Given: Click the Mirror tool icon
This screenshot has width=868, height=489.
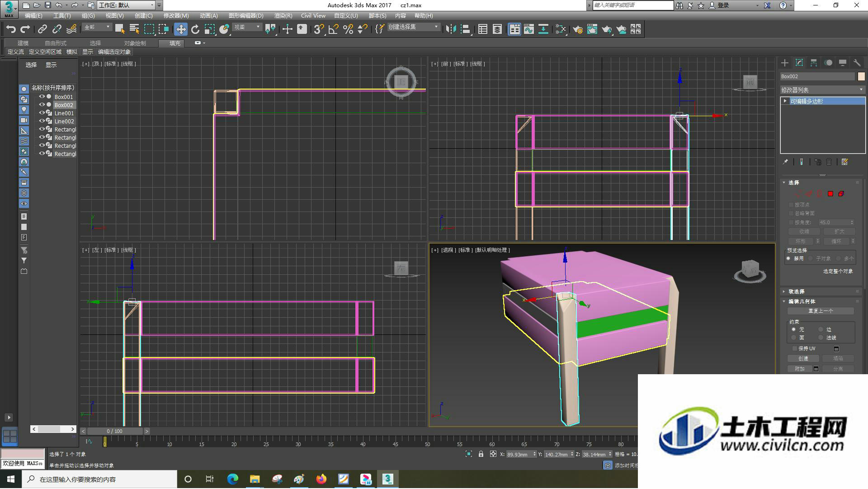Looking at the screenshot, I should click(451, 29).
